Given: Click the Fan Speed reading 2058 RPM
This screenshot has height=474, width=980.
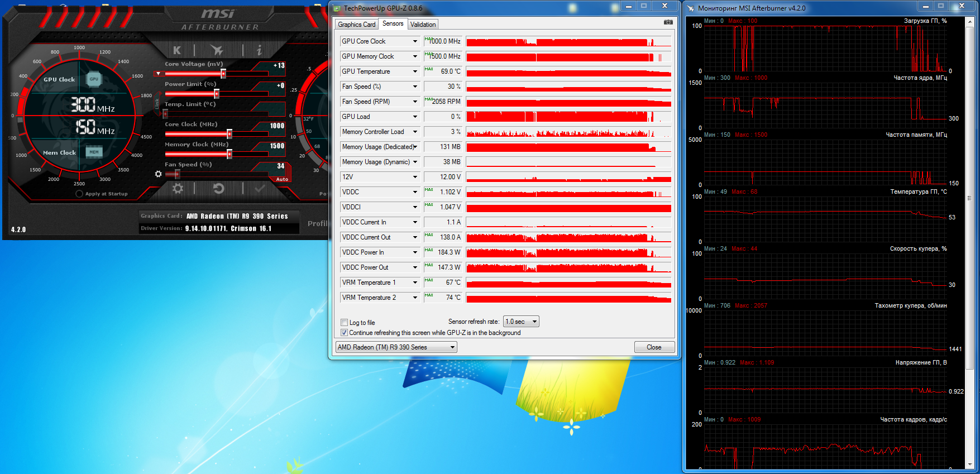Looking at the screenshot, I should click(x=443, y=102).
